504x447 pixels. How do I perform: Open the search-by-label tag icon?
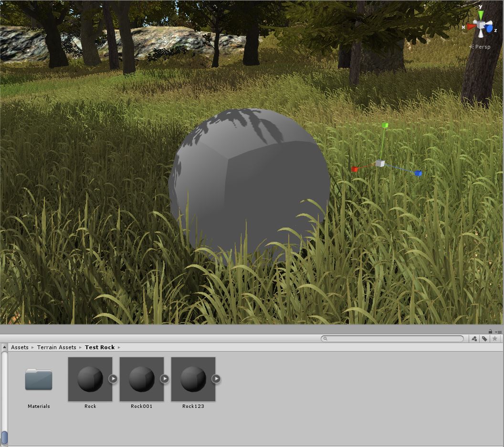point(485,339)
